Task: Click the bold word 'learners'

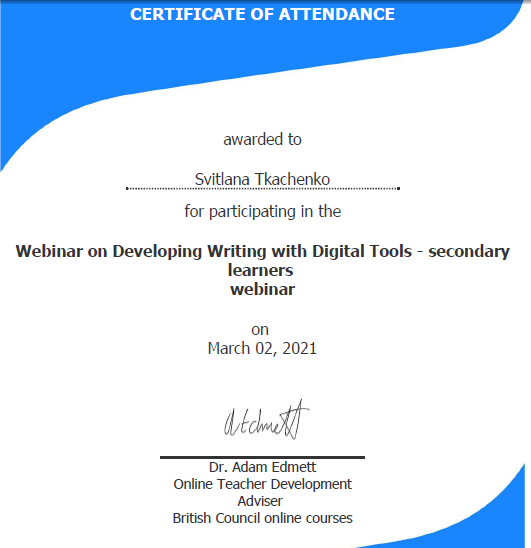Action: [260, 270]
